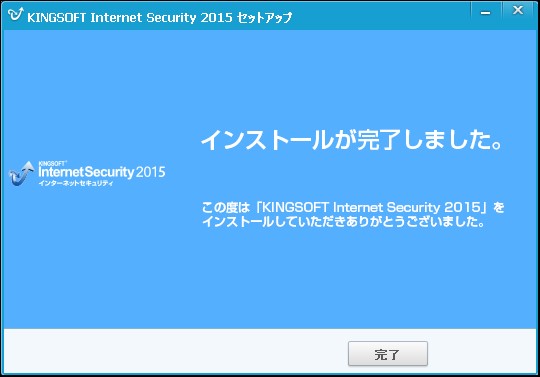
Task: Click KINGSOFT Internet Security 2015 title text
Action: click(x=130, y=17)
